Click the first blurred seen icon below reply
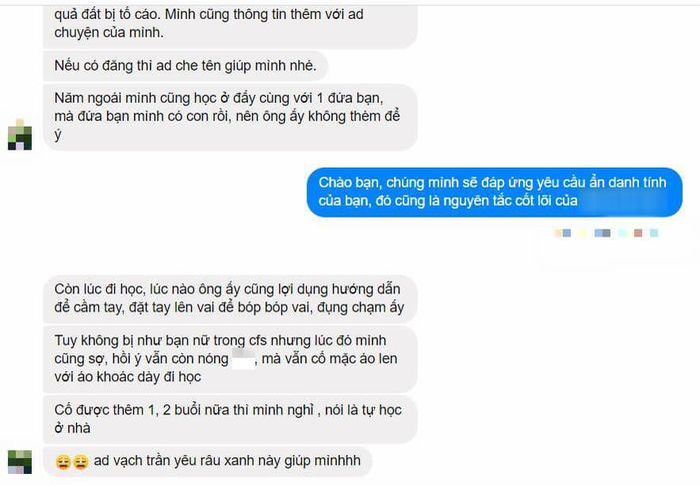Viewport: 700px width, 485px height. click(562, 233)
